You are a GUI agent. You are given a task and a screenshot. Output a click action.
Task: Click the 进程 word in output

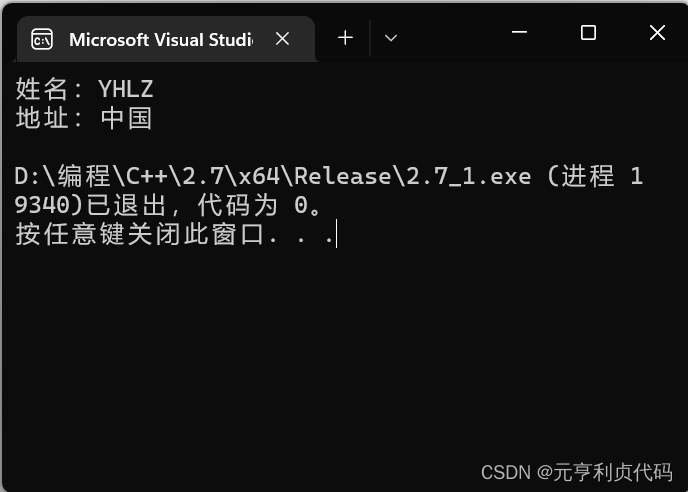click(x=588, y=176)
